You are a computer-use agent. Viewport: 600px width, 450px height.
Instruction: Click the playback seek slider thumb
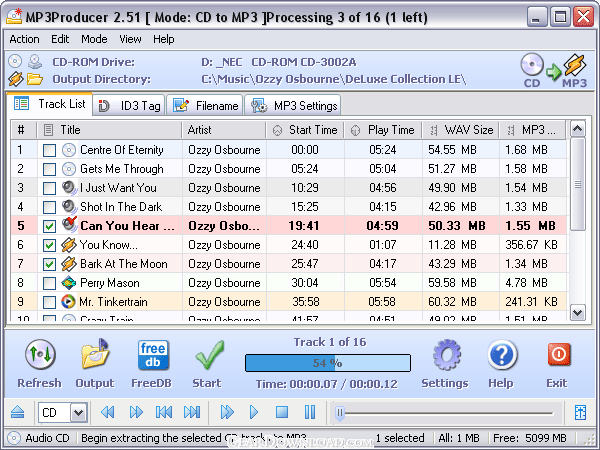pyautogui.click(x=339, y=413)
